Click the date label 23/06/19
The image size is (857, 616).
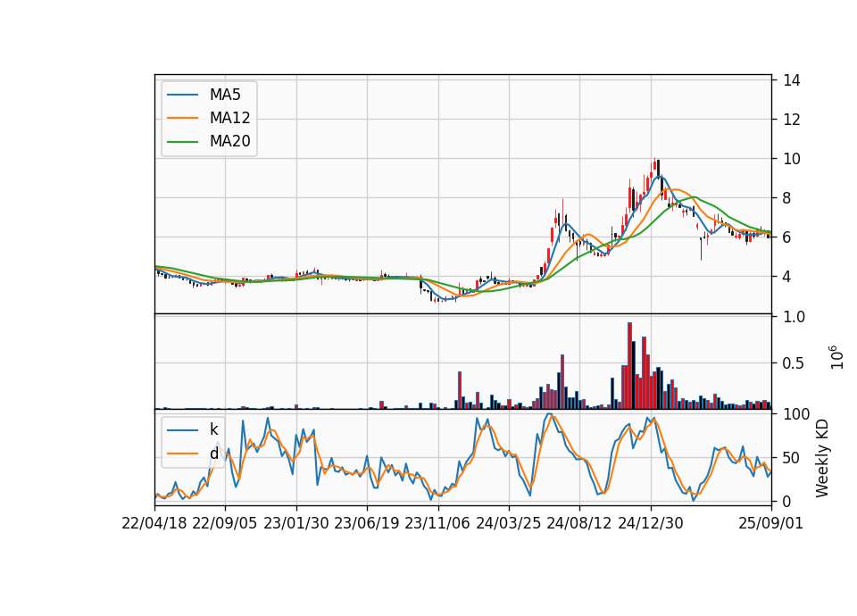367,523
